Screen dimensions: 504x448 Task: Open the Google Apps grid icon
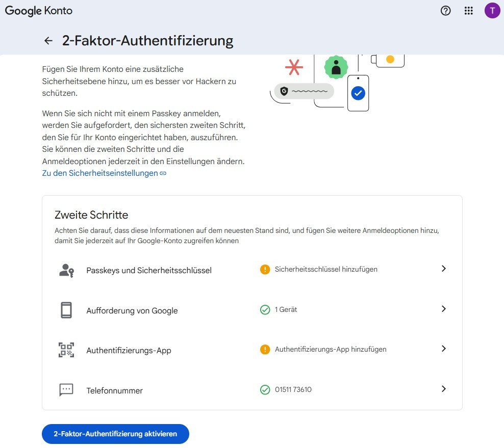coord(468,10)
